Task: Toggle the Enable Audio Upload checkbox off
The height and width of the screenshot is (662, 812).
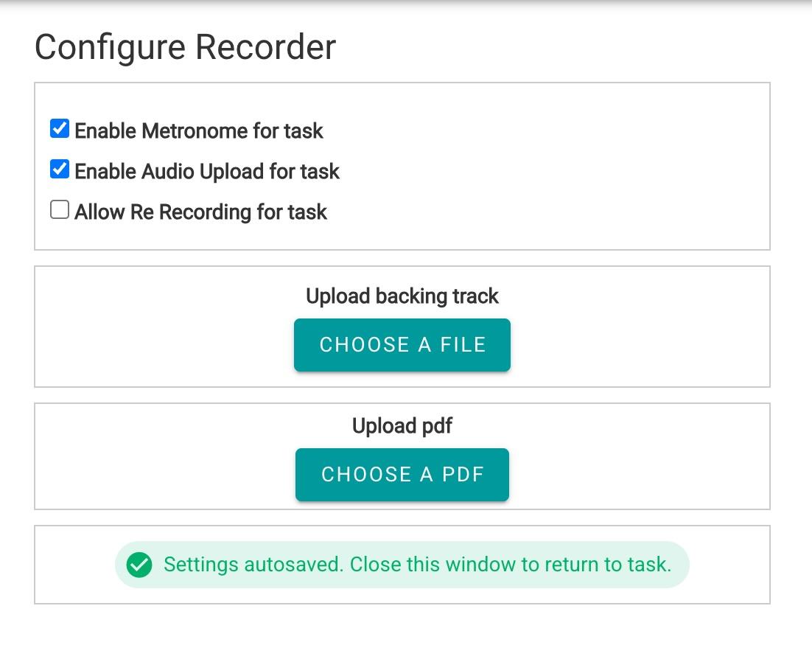Action: pos(59,169)
